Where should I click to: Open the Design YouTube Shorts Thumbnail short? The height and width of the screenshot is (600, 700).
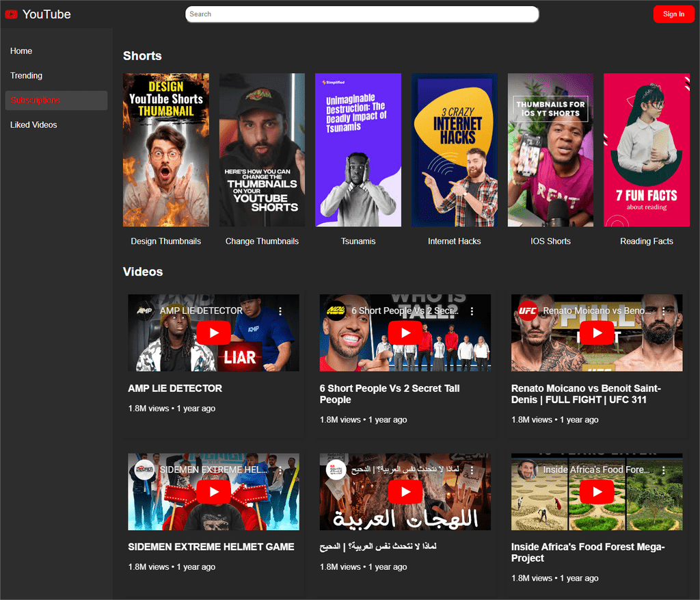point(165,150)
